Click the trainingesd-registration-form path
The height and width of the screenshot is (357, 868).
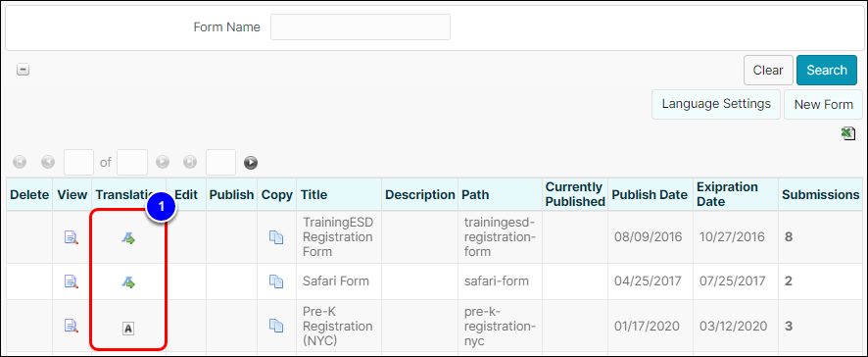click(x=501, y=237)
